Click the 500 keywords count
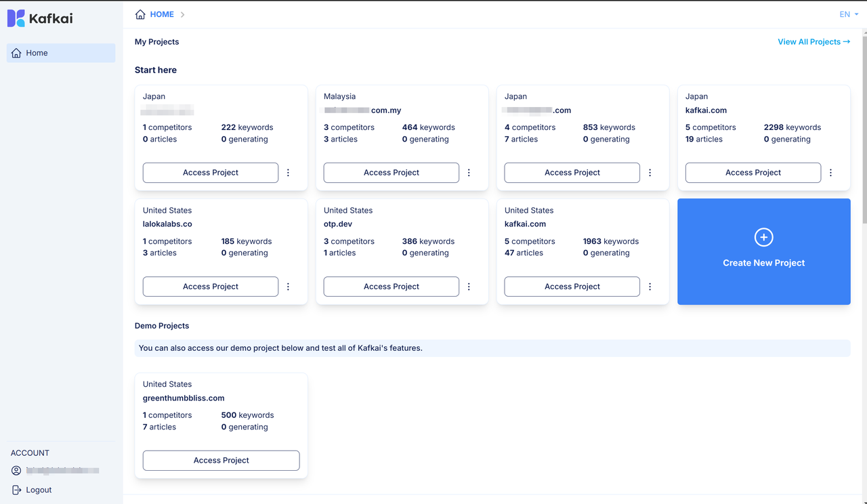The height and width of the screenshot is (504, 867). point(248,415)
